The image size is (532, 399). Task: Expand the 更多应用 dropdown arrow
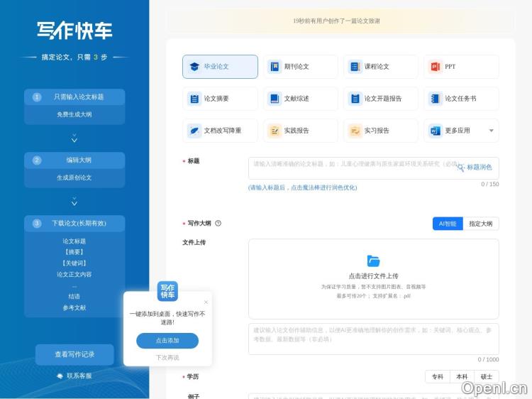click(491, 131)
